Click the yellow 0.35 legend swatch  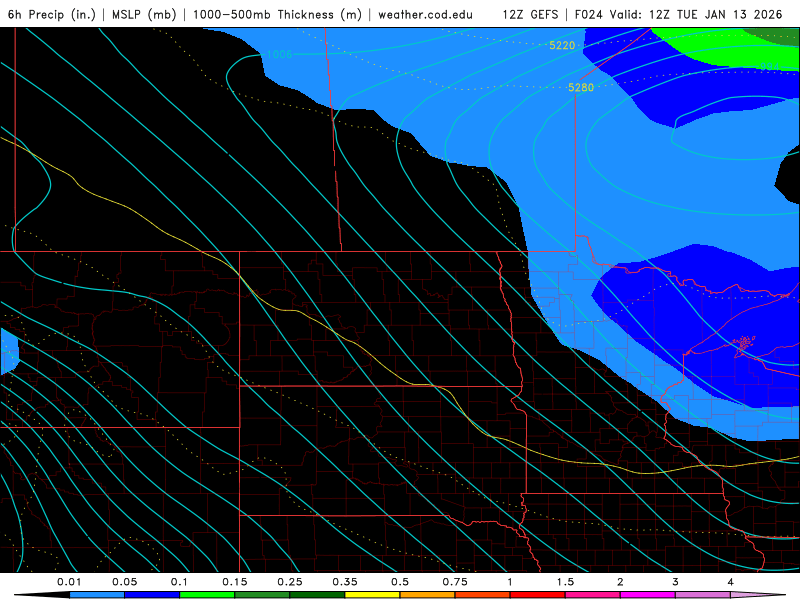pyautogui.click(x=372, y=595)
